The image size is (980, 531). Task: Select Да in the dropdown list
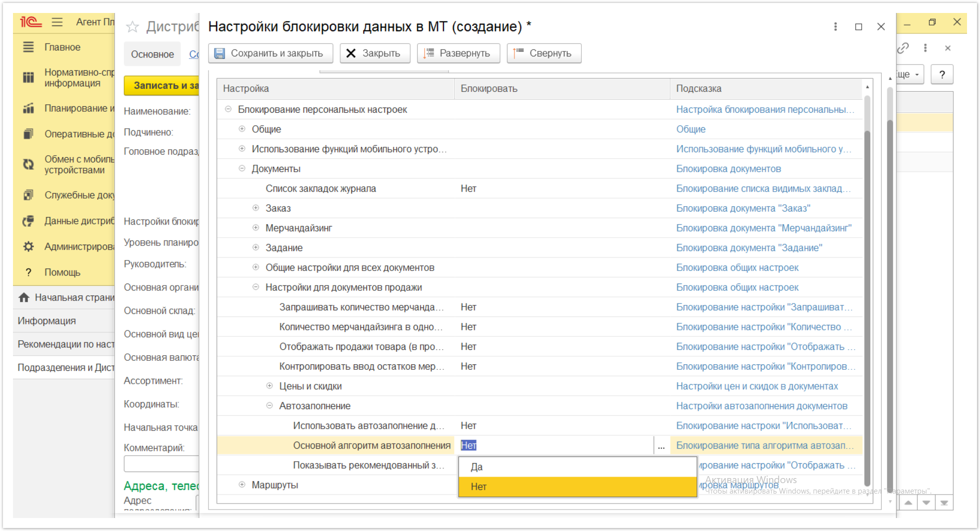coord(577,467)
